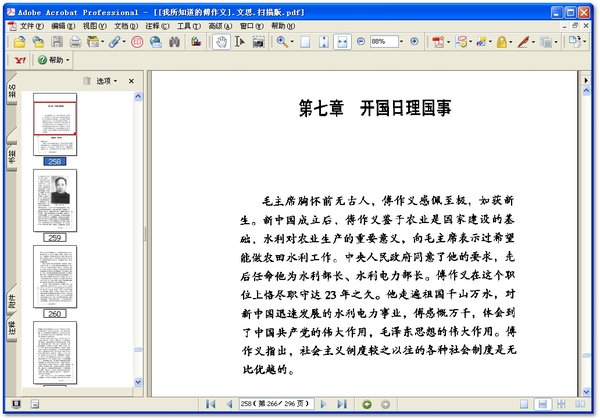The width and height of the screenshot is (600, 420).
Task: Open the 编辑 menu
Action: (x=63, y=26)
